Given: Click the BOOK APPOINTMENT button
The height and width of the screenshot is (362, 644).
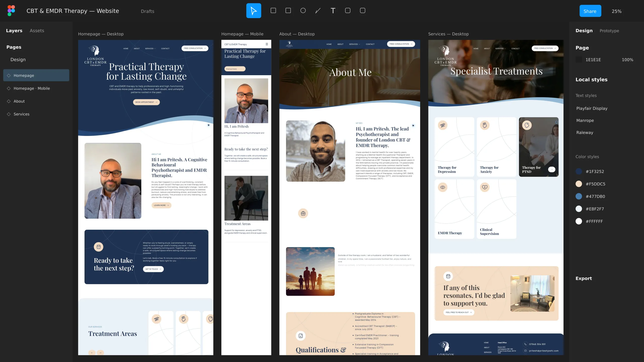Looking at the screenshot, I should pyautogui.click(x=146, y=102).
